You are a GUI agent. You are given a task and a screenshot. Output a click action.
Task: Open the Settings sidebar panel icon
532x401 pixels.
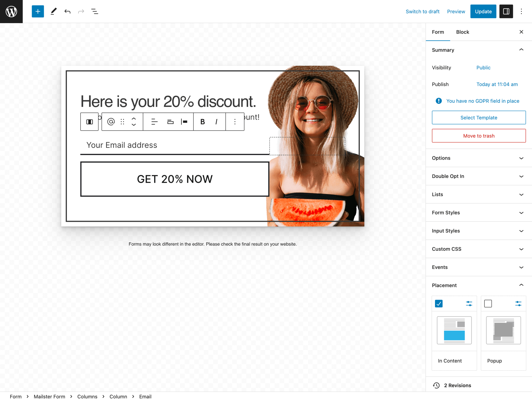point(506,11)
